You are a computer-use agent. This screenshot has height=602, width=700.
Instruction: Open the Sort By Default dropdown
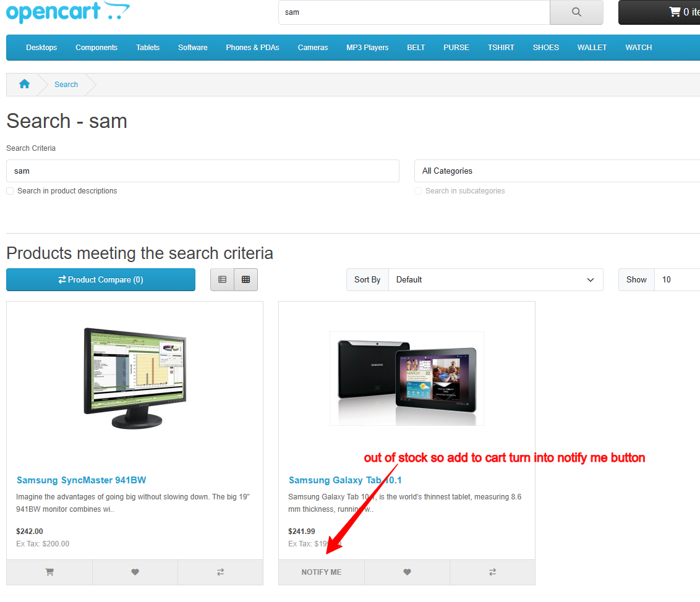pos(495,279)
